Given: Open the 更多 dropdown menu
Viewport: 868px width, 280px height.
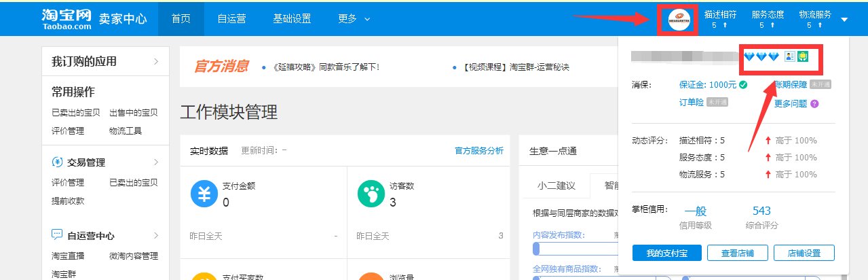Looking at the screenshot, I should coord(354,18).
